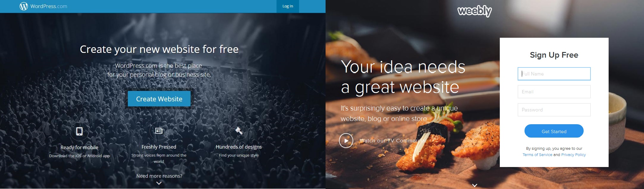Click the WordPress logo icon
This screenshot has height=189, width=644.
23,6
